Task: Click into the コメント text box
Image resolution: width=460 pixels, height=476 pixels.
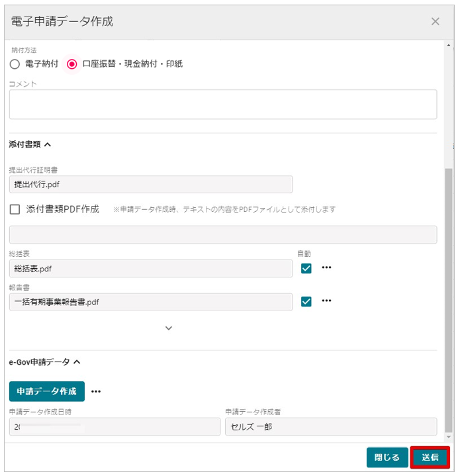Action: [223, 104]
